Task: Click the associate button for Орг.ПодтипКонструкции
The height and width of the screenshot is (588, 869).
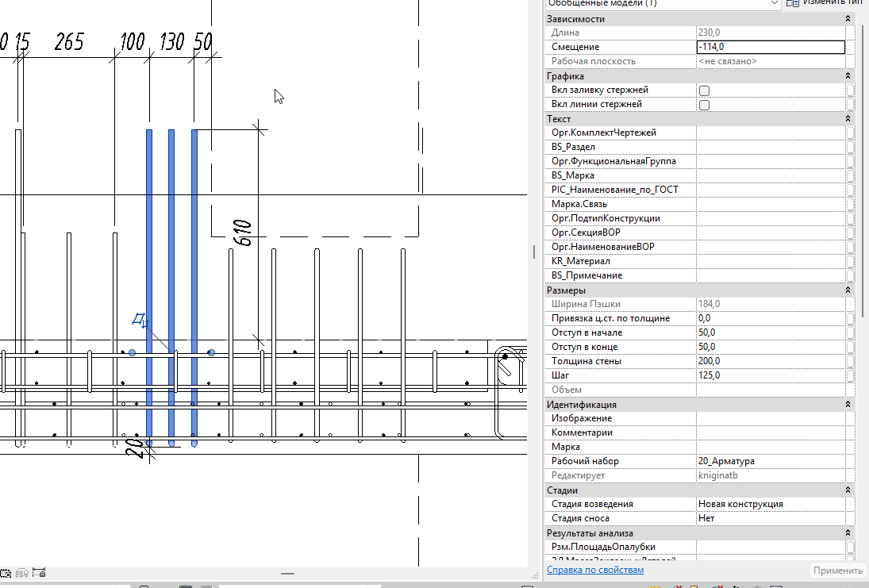Action: coord(851,218)
